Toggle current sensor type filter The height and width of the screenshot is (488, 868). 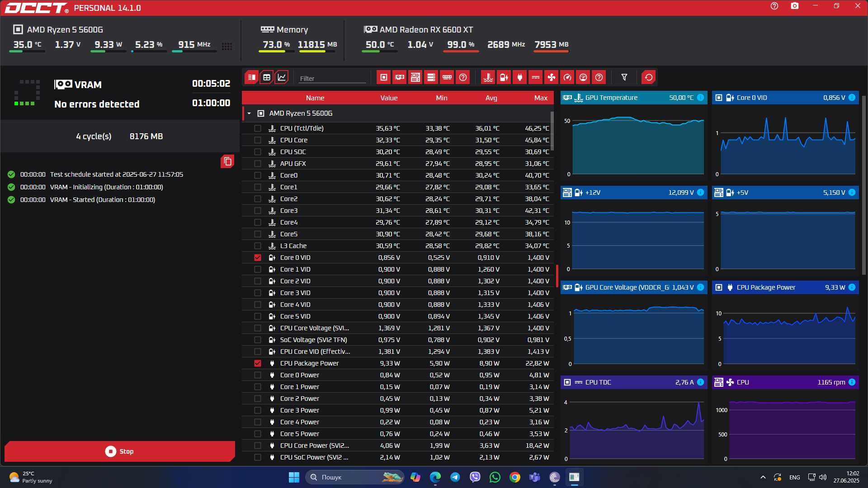click(x=536, y=77)
